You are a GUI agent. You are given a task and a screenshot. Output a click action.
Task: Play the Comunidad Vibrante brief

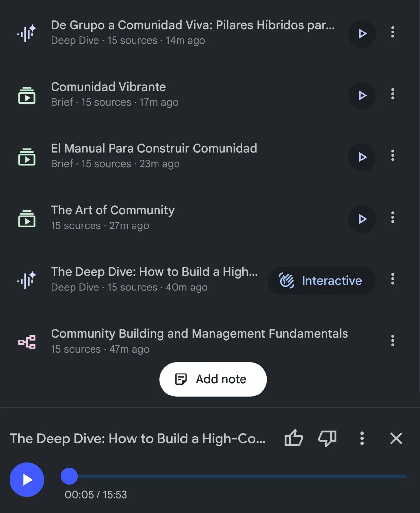[x=362, y=96]
